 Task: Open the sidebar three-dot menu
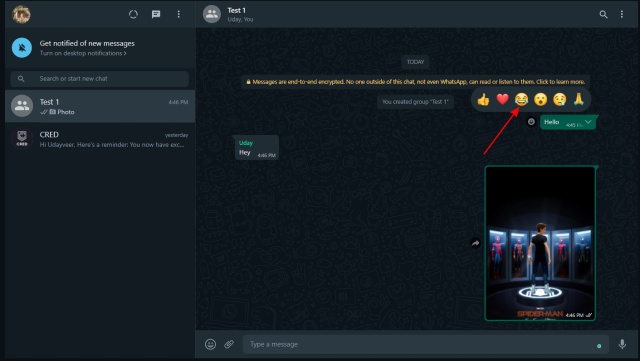coord(178,14)
